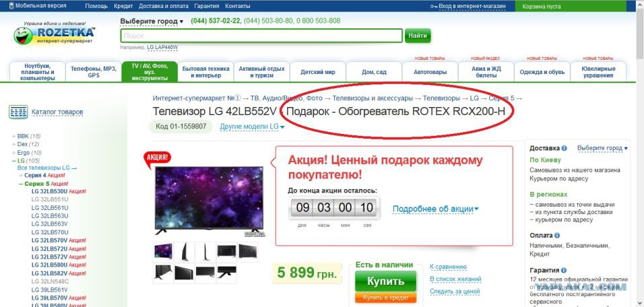Click Все телевизоры LG link
This screenshot has width=644, height=307.
[47, 168]
